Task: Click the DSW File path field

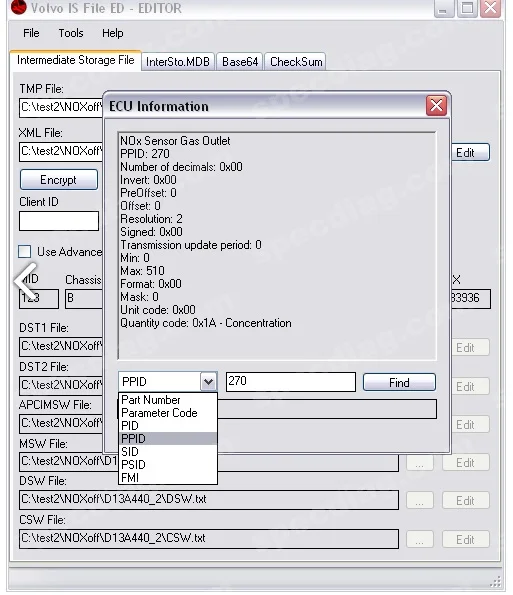Action: (209, 499)
